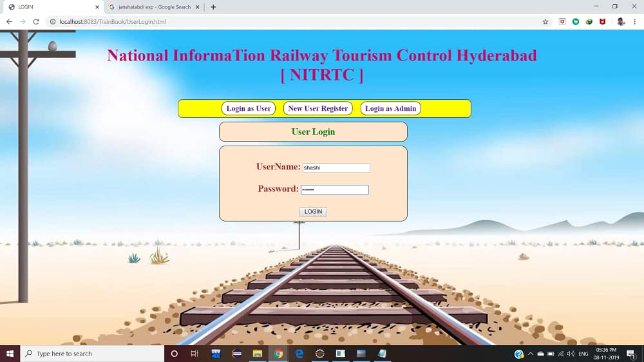Open the New User Register page
The image size is (644, 362).
click(317, 108)
